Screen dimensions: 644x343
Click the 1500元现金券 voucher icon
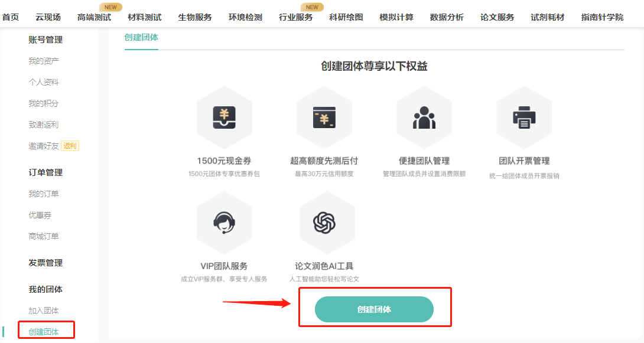pos(223,116)
